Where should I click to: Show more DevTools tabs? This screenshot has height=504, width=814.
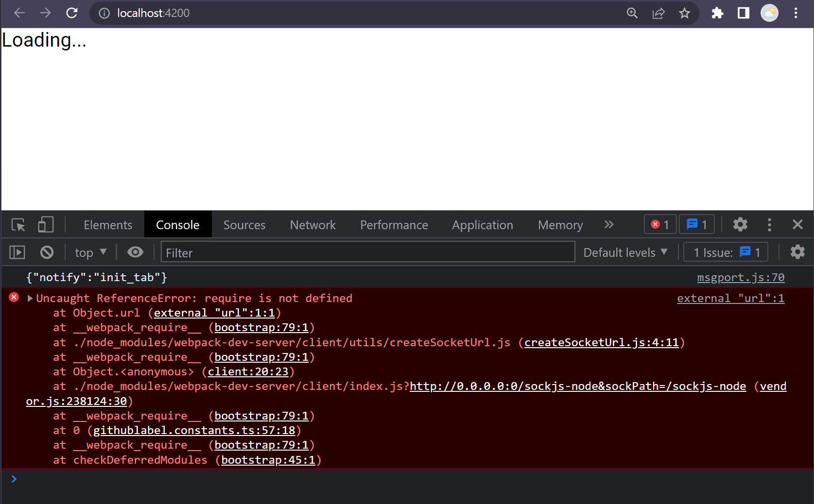(608, 224)
